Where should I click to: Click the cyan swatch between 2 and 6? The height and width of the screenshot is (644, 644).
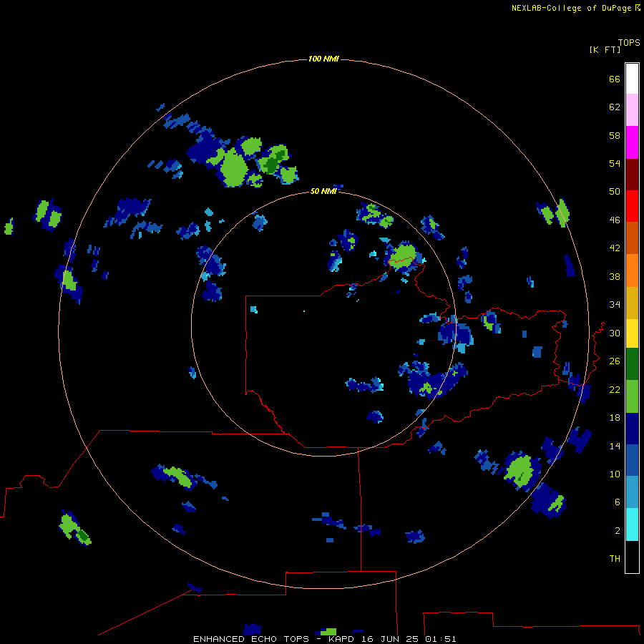click(632, 525)
